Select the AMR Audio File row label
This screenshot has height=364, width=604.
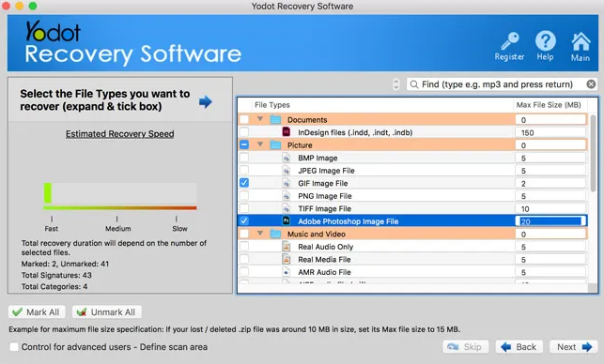[324, 272]
